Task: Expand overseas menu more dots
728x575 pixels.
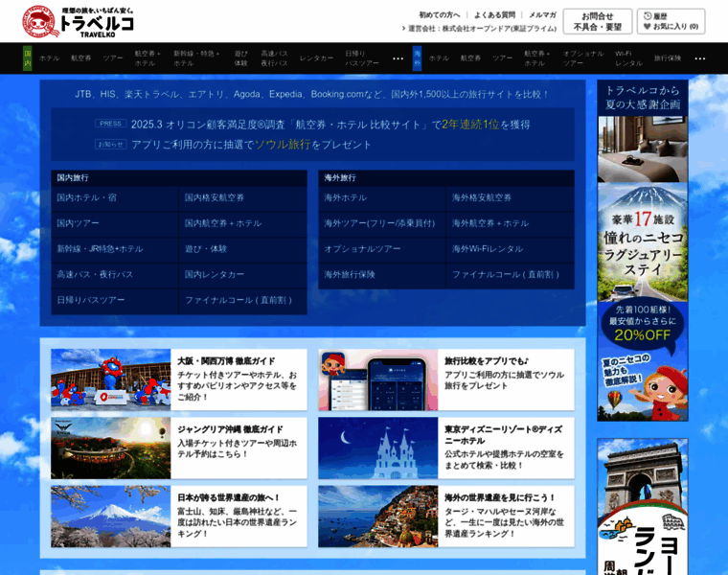Action: pyautogui.click(x=700, y=58)
